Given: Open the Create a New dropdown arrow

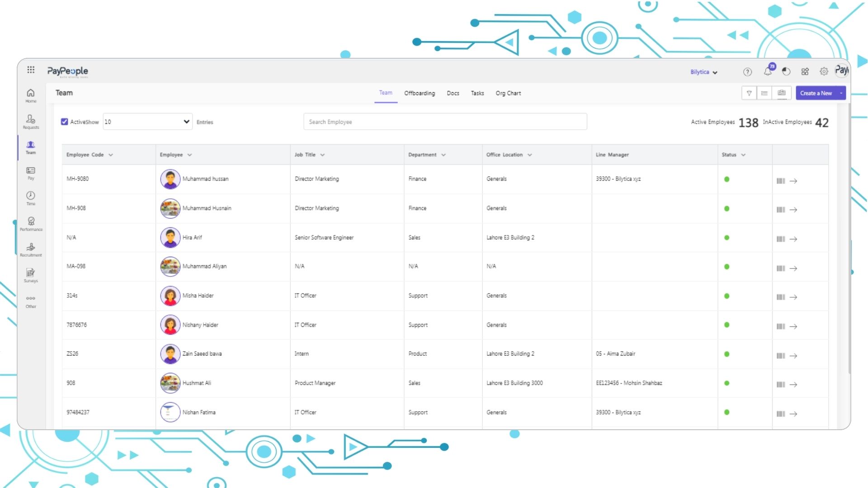Looking at the screenshot, I should (x=841, y=93).
